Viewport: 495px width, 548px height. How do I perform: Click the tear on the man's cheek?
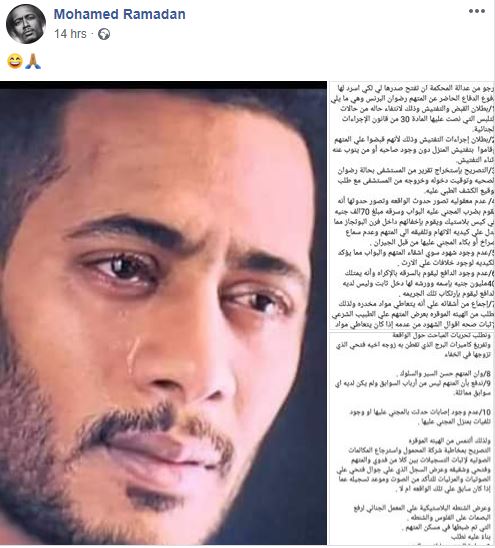tap(131, 355)
